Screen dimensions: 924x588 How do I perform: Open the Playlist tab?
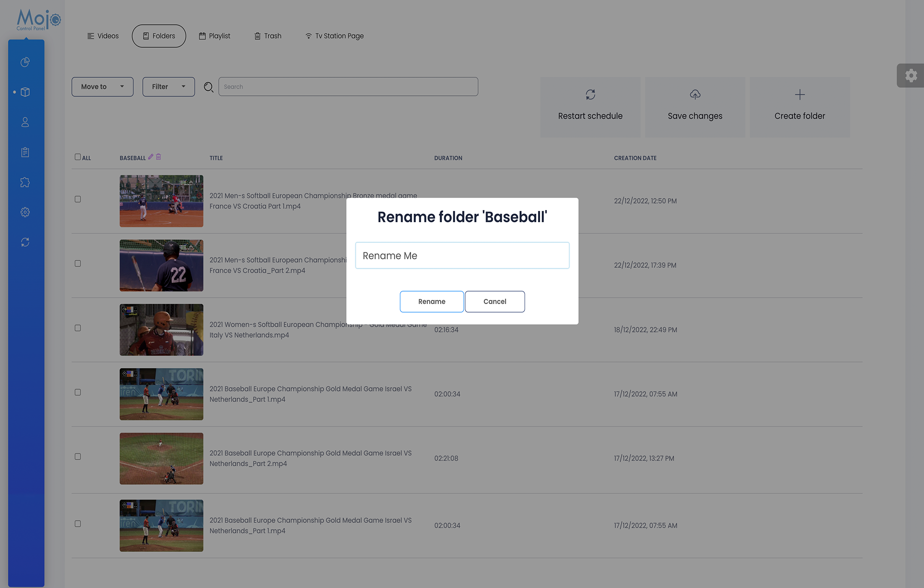pyautogui.click(x=215, y=36)
